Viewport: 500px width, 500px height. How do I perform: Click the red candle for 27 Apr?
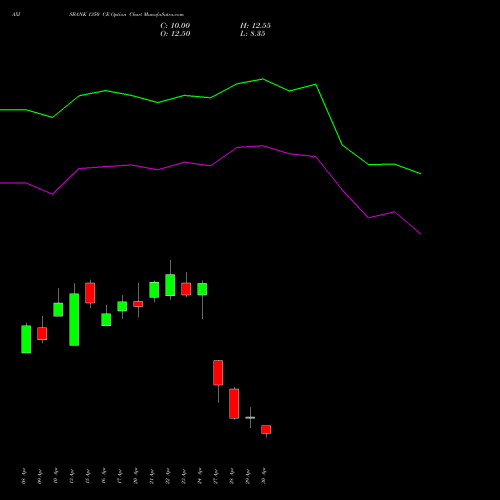[x=218, y=372]
